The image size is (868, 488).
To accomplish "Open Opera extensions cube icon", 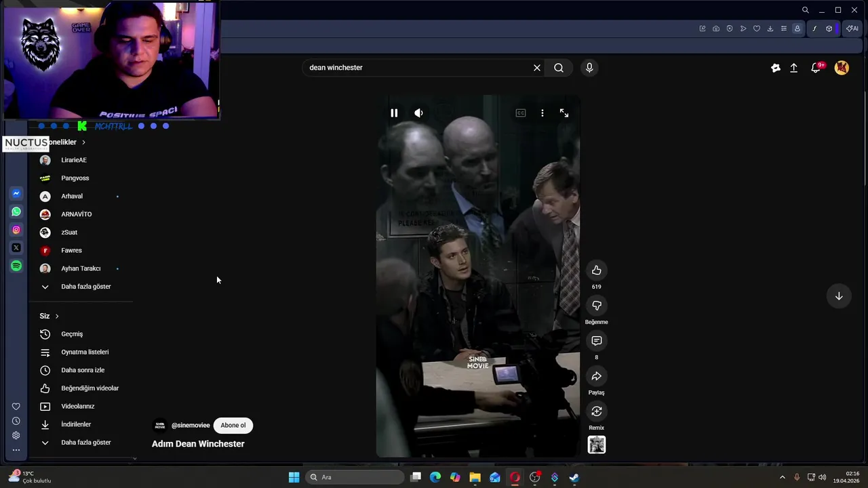I will coord(829,28).
